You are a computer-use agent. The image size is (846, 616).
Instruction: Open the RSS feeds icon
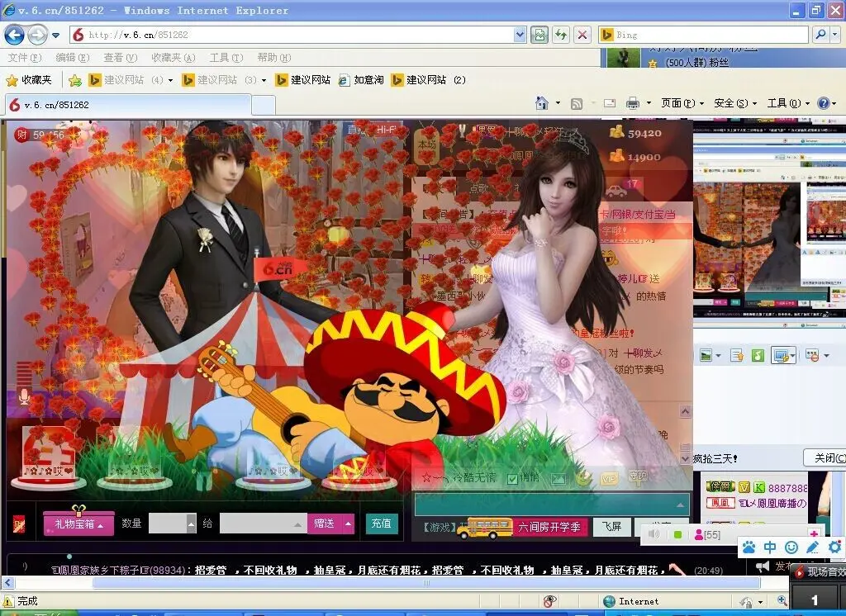[x=576, y=103]
